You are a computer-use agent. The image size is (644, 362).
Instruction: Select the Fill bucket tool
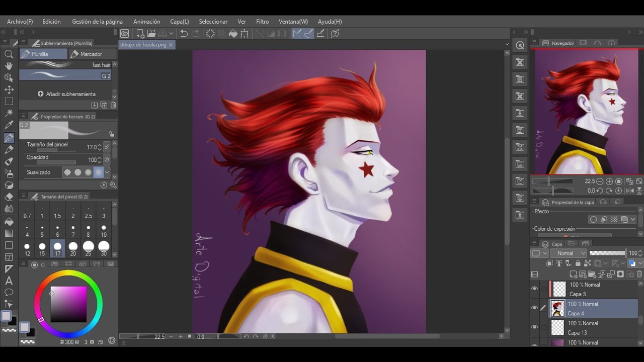9,221
